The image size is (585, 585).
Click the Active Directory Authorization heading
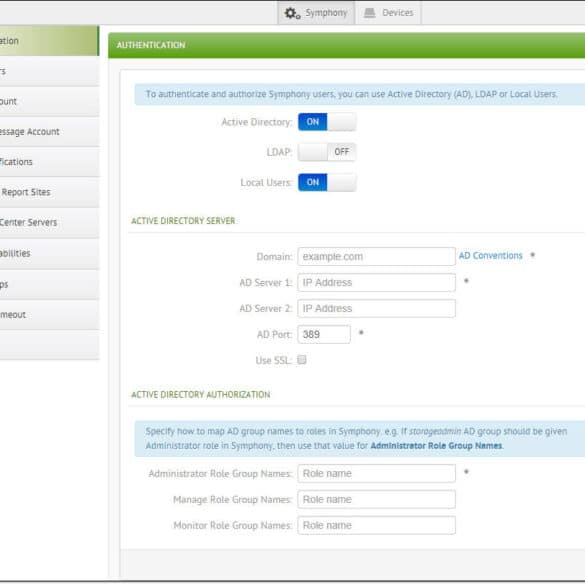(x=201, y=395)
